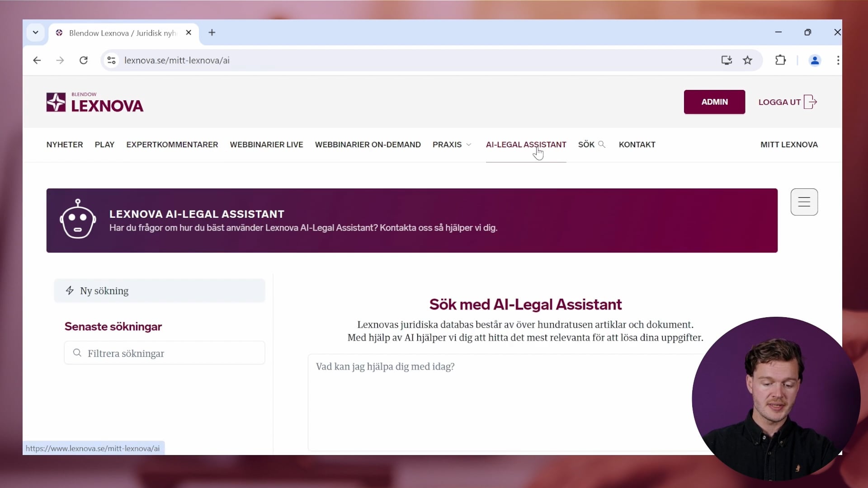Screen dimensions: 868x488
Task: Click the ADMIN button
Action: coord(714,102)
